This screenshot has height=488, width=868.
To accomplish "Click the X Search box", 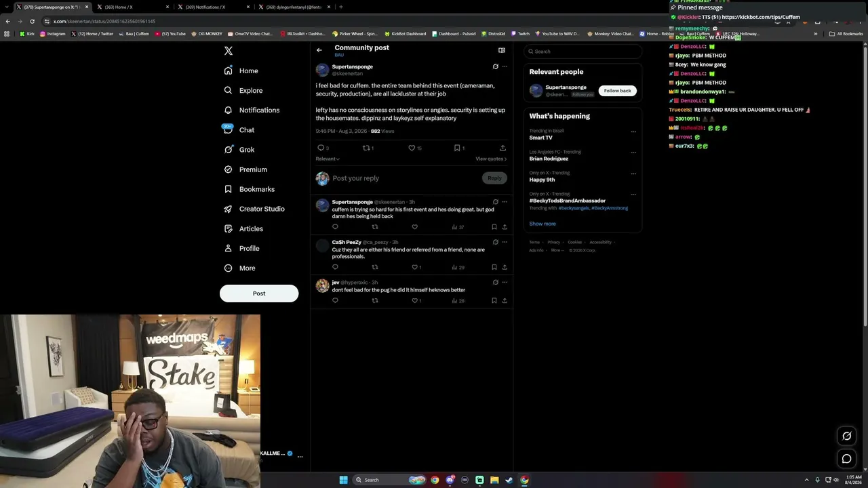I will tap(583, 52).
